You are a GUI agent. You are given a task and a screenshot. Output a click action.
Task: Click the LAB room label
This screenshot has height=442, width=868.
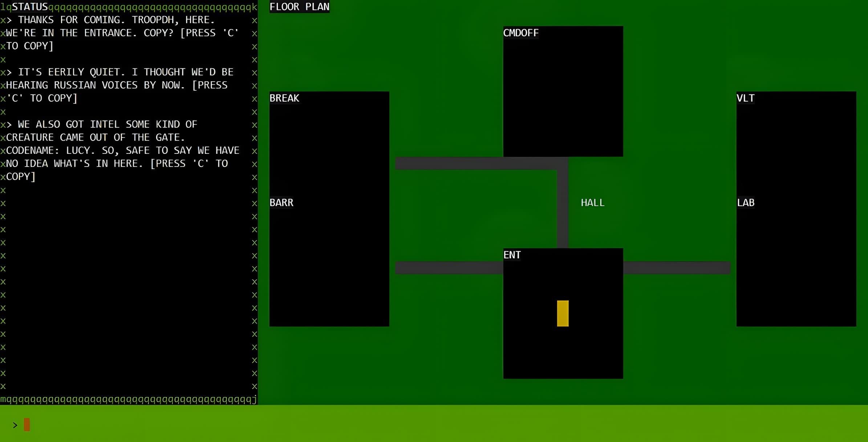(x=746, y=202)
